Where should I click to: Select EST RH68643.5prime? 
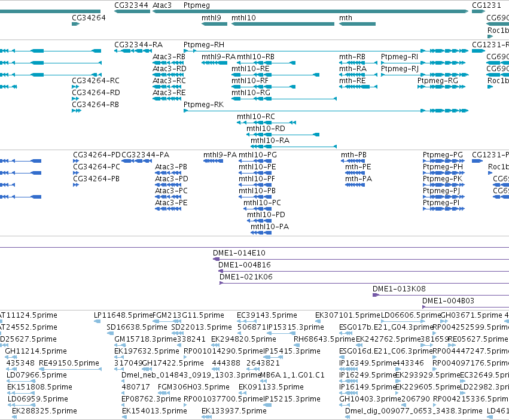[x=324, y=339]
